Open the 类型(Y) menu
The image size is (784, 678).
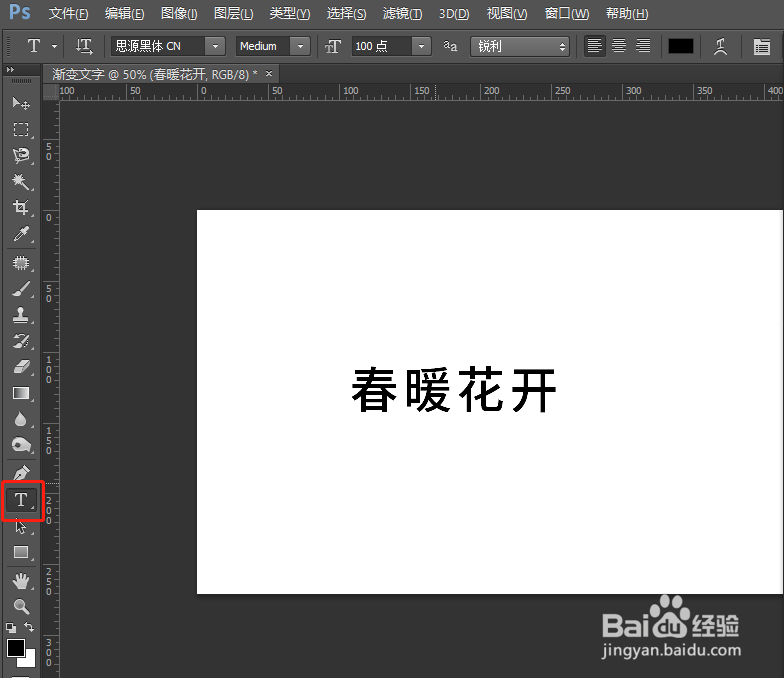point(290,14)
